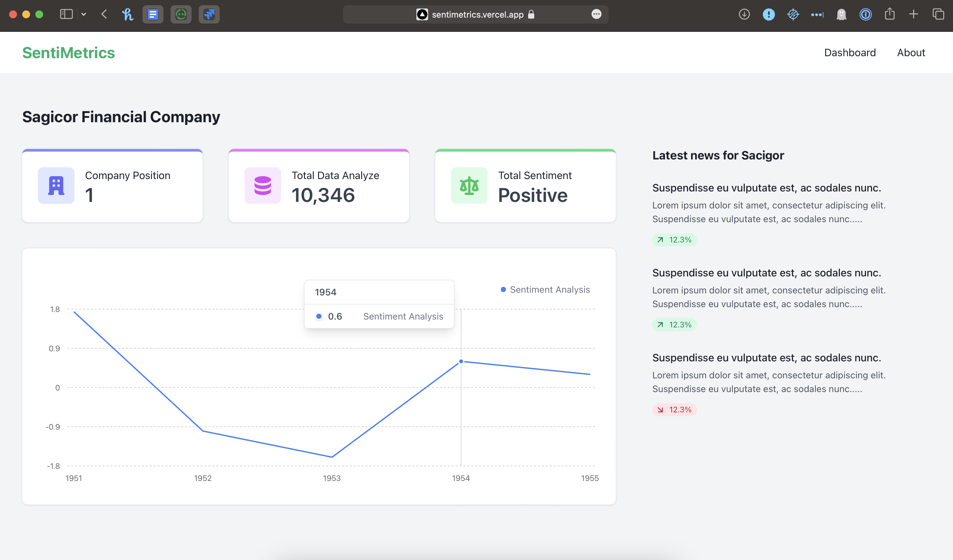Go back with the browser back arrow
The width and height of the screenshot is (953, 560).
[x=104, y=14]
